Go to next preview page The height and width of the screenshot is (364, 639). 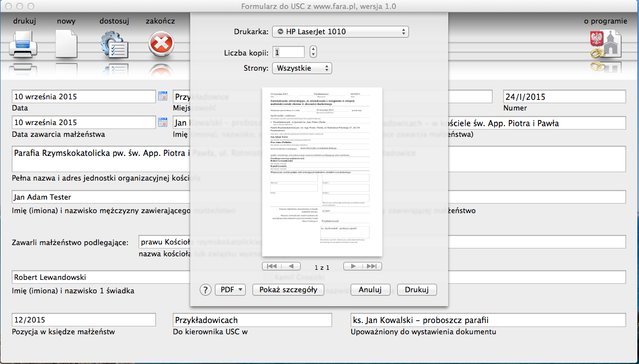click(353, 266)
